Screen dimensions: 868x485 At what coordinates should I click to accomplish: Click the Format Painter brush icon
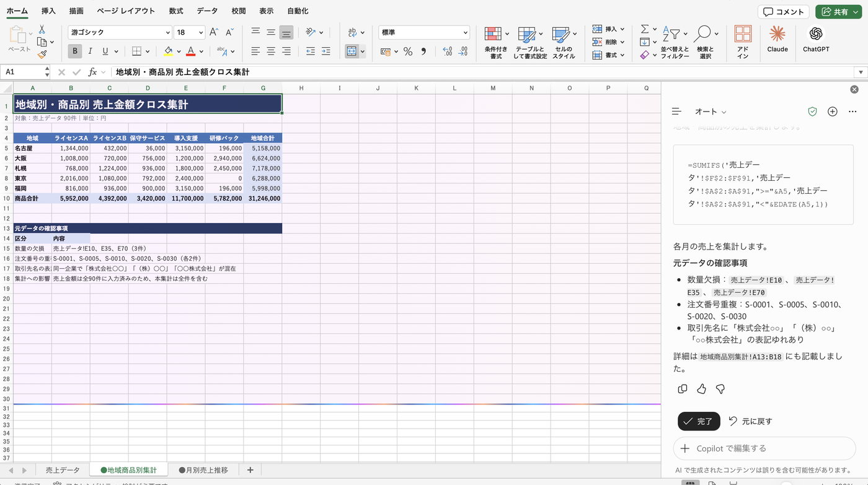click(x=42, y=55)
